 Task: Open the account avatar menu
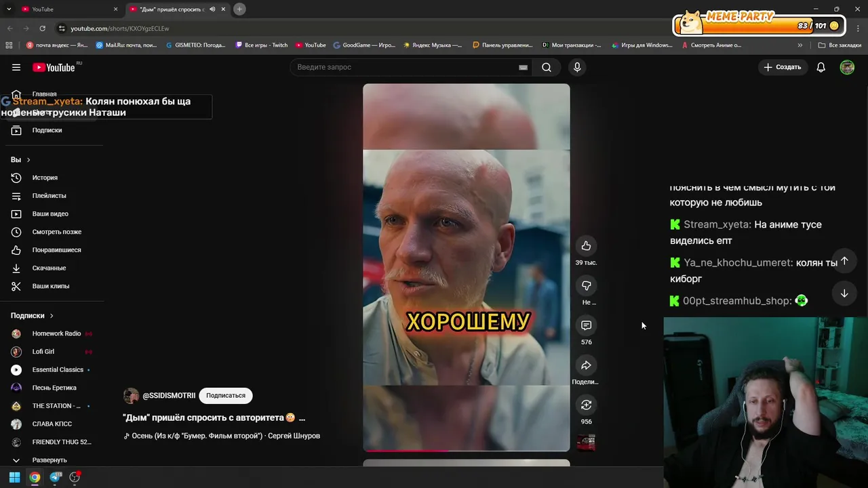point(847,67)
